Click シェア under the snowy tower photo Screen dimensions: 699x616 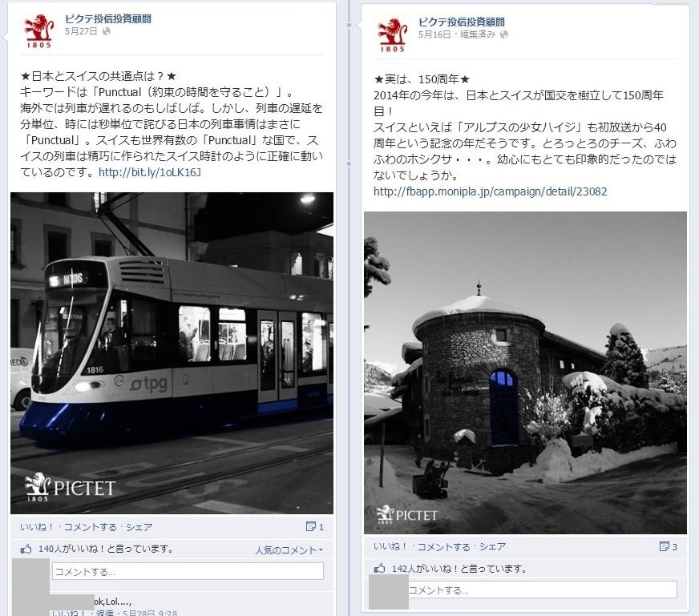tap(492, 546)
